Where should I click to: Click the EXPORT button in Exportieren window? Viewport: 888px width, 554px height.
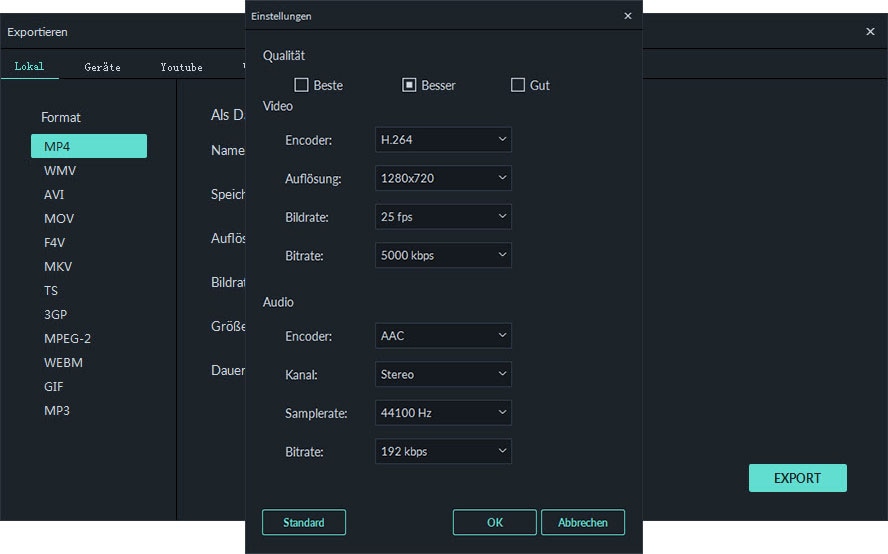tap(797, 478)
